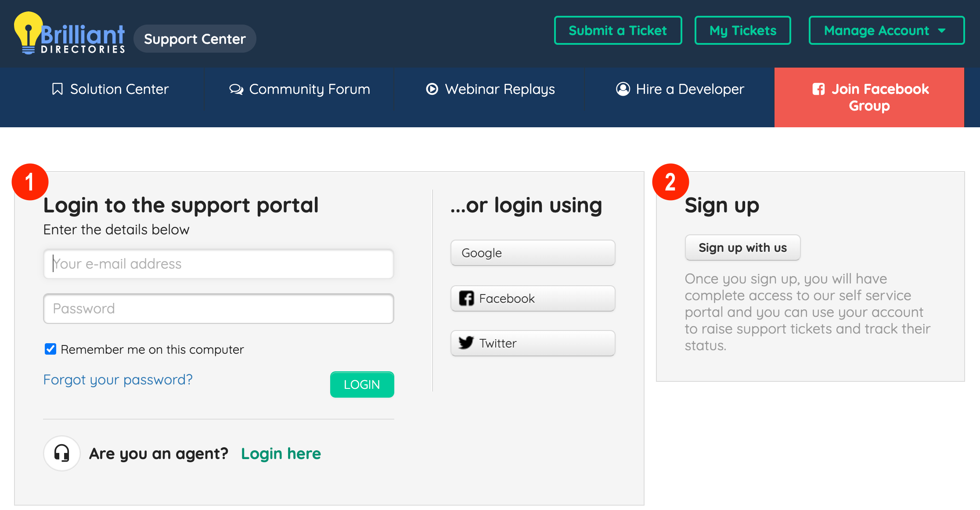Click the Forgot your password link
980x510 pixels.
[118, 380]
